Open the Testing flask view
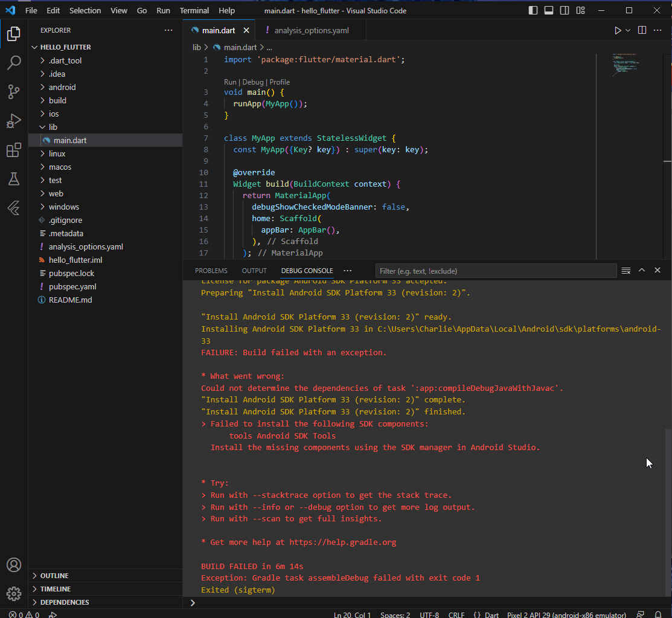Viewport: 672px width, 618px height. tap(14, 179)
